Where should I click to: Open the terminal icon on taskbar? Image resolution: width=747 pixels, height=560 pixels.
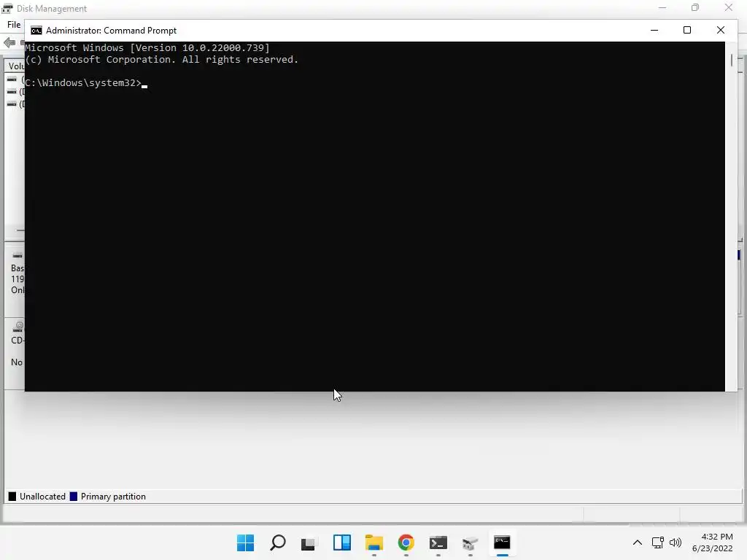(x=438, y=542)
